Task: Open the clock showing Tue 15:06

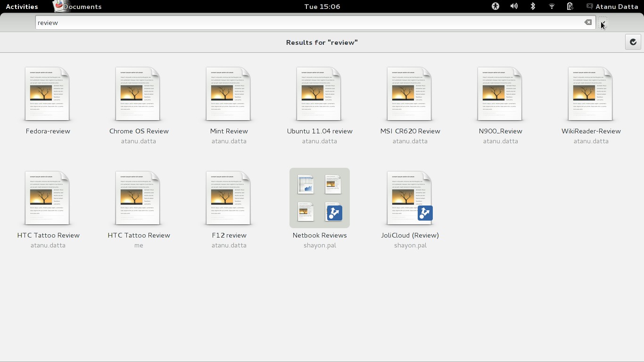Action: (x=322, y=7)
